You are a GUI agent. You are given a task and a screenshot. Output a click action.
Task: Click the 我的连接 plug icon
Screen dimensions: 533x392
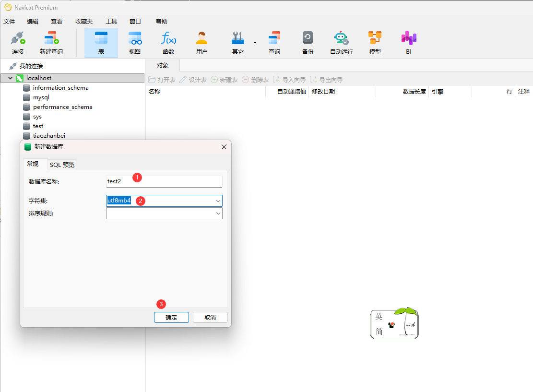click(13, 66)
